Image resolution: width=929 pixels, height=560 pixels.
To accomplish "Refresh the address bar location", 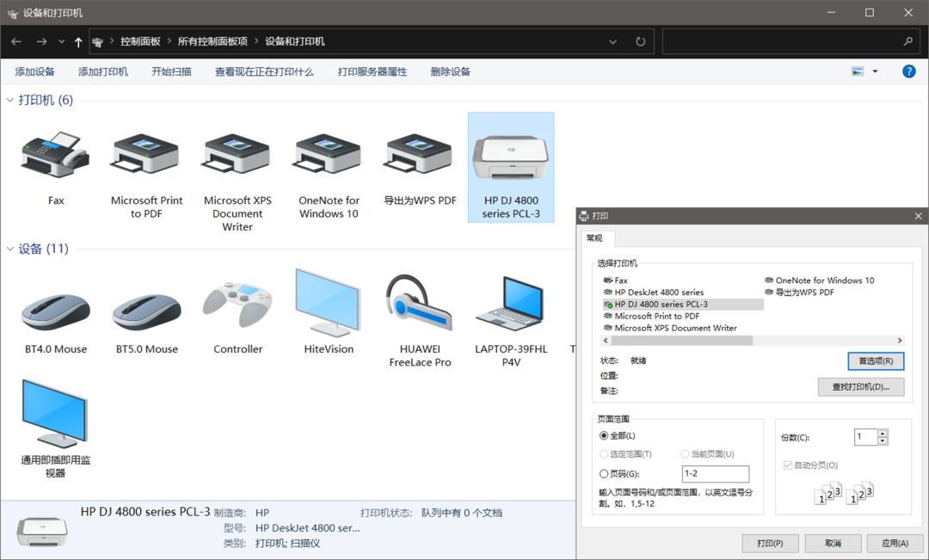I will pyautogui.click(x=641, y=41).
